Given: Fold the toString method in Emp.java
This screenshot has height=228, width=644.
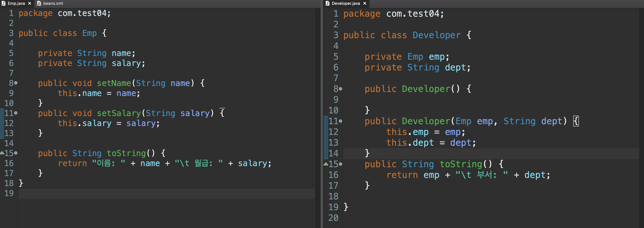Looking at the screenshot, I should click(16, 153).
